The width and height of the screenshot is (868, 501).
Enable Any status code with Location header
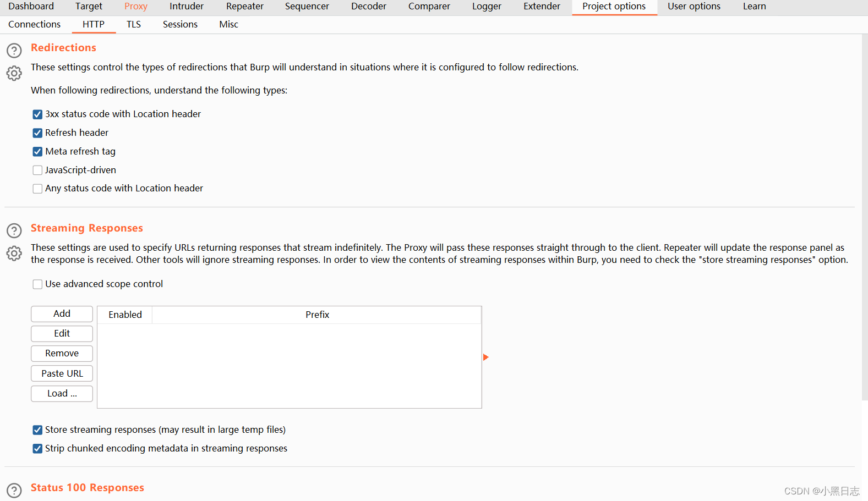37,189
